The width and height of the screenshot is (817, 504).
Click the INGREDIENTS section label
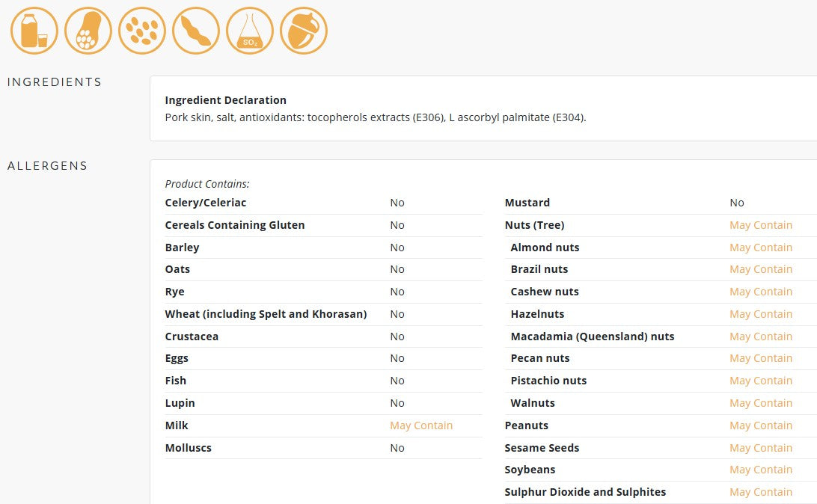pos(55,82)
